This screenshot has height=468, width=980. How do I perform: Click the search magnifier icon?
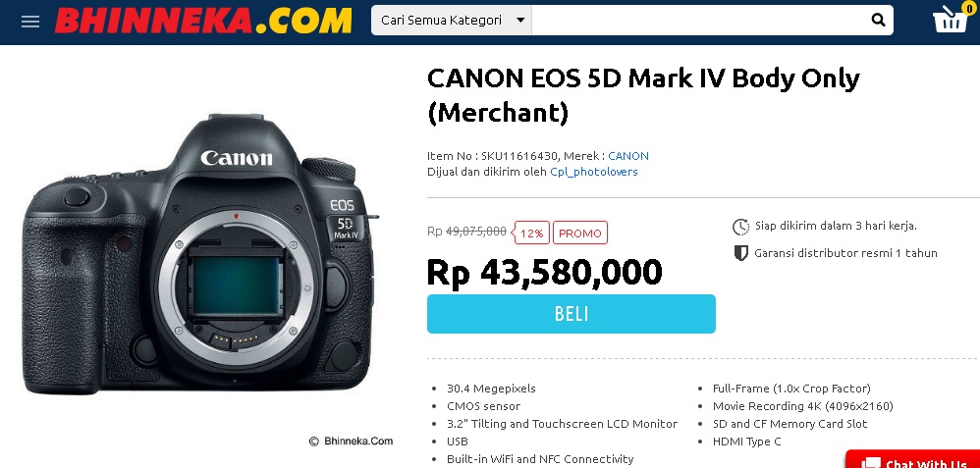878,20
